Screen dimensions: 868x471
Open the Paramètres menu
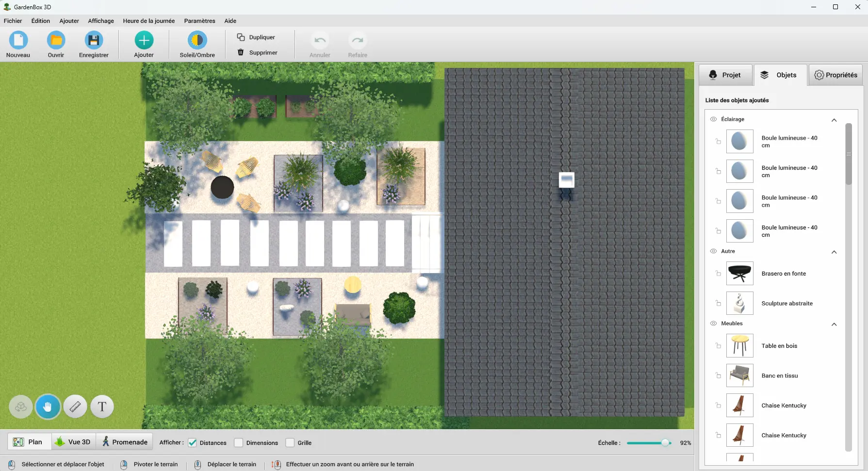(x=199, y=21)
